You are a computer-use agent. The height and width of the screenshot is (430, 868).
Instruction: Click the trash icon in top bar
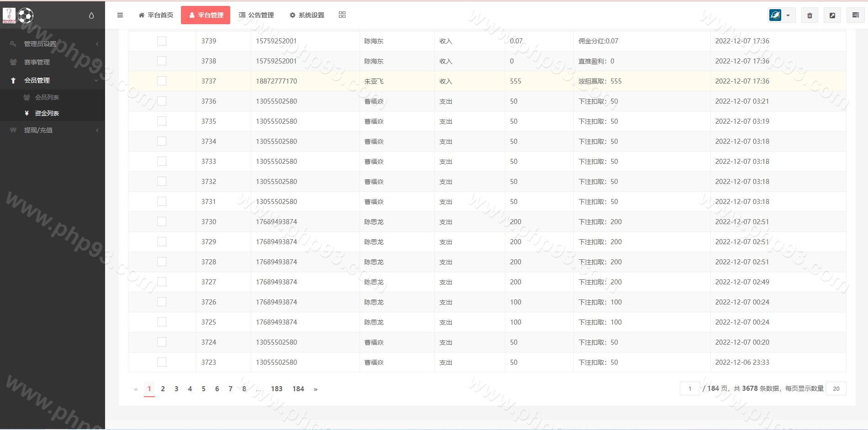(810, 16)
